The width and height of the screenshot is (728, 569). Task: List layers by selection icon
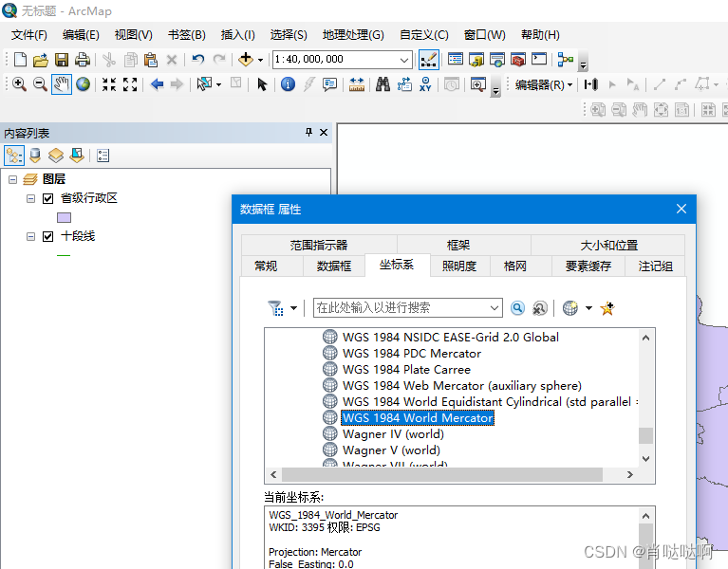[x=77, y=156]
